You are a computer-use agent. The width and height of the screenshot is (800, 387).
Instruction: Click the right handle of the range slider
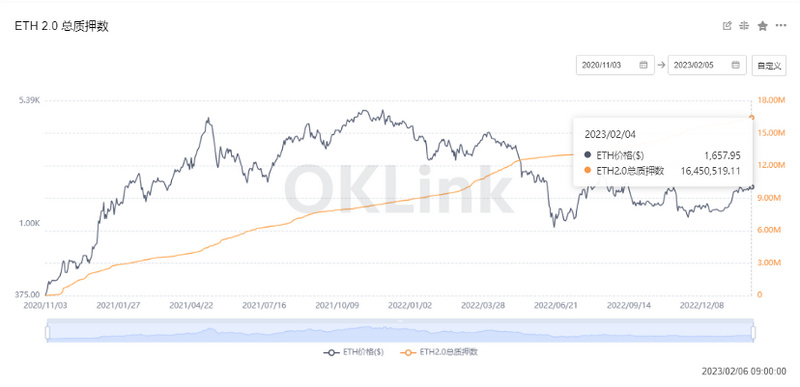[x=753, y=332]
